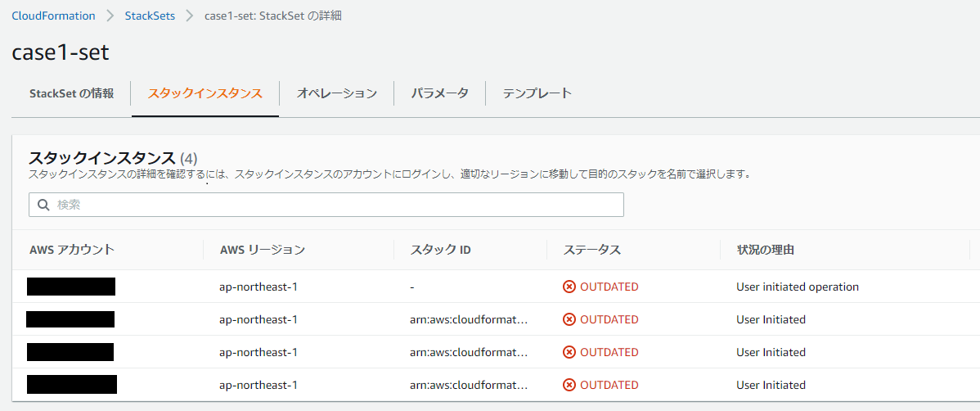Click the dash Stack ID cell
This screenshot has height=411, width=980.
(413, 287)
